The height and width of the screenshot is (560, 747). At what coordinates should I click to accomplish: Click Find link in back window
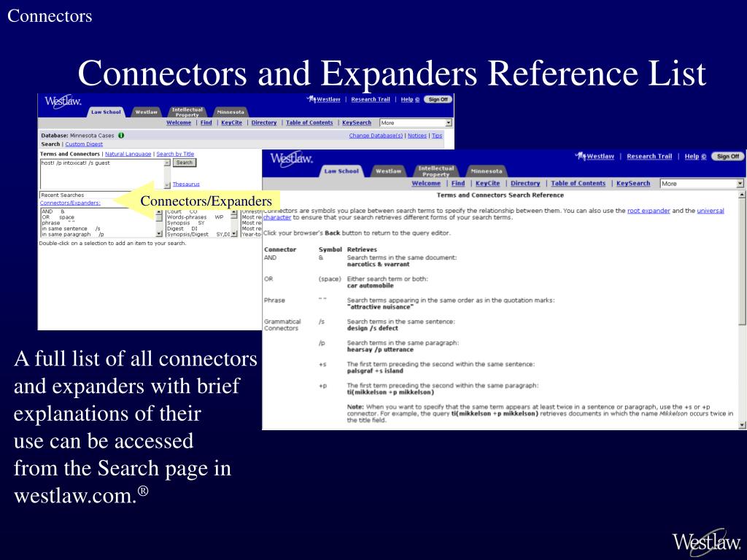pyautogui.click(x=206, y=122)
